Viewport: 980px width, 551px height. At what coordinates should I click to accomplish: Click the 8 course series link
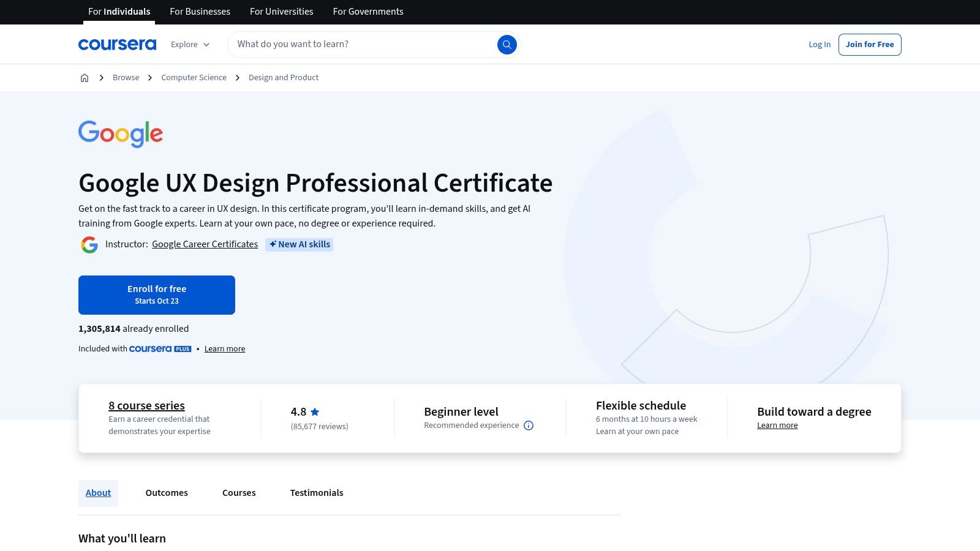click(x=146, y=405)
